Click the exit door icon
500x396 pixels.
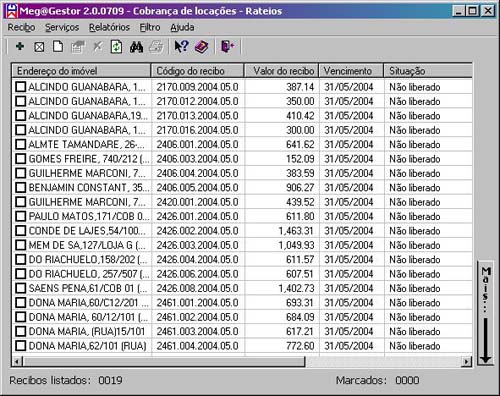(x=228, y=46)
